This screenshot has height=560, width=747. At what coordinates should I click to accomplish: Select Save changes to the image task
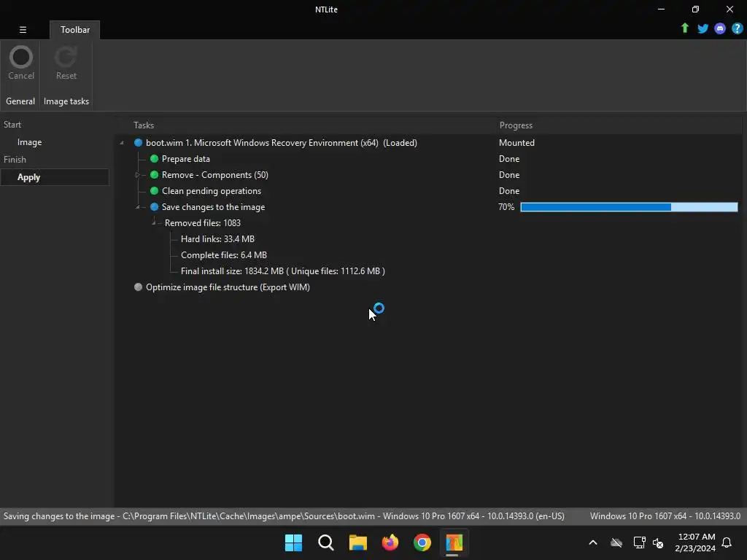point(213,206)
